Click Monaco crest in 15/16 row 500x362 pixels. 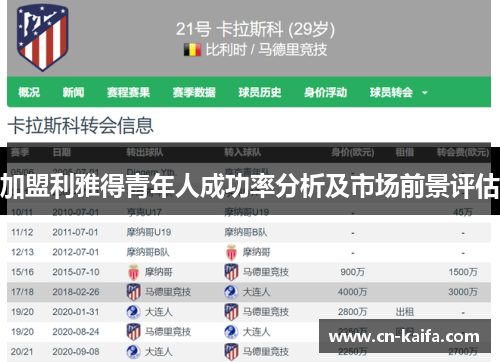(134, 272)
